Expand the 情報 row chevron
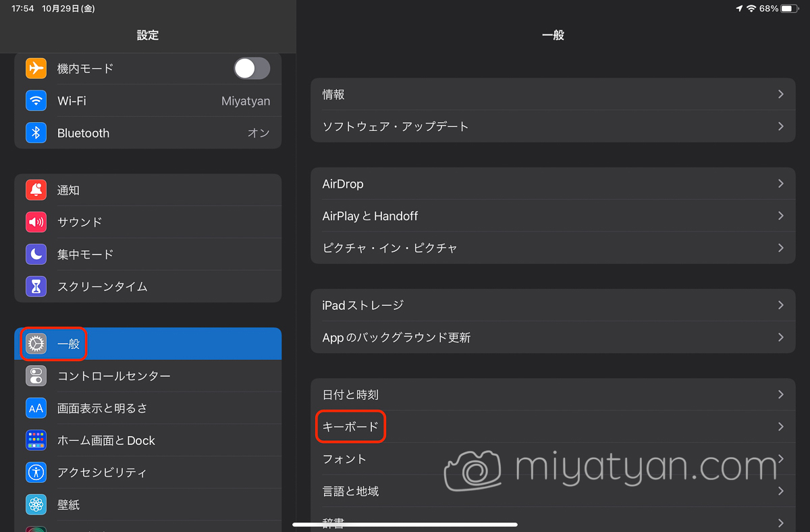The height and width of the screenshot is (532, 810). [781, 95]
